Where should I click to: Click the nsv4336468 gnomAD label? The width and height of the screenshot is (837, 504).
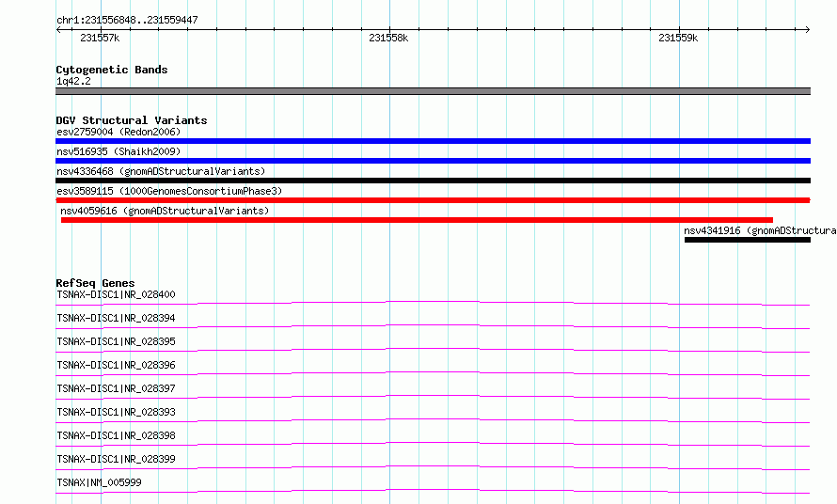(161, 171)
